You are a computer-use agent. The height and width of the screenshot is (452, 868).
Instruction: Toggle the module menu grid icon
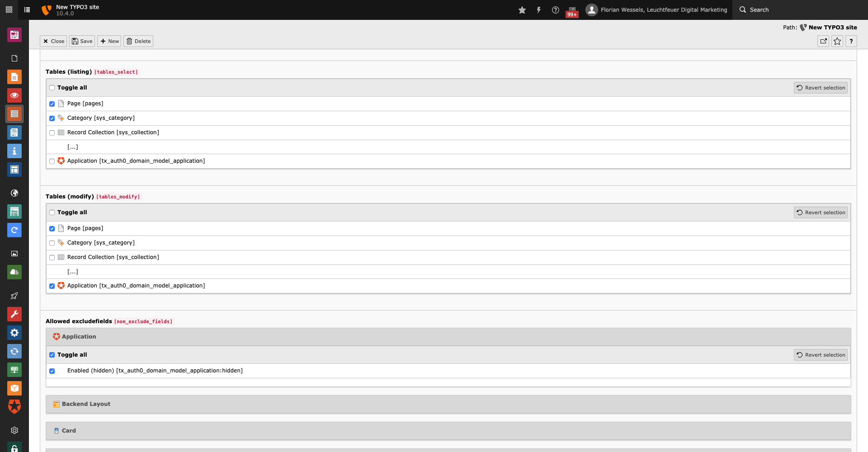[x=9, y=9]
